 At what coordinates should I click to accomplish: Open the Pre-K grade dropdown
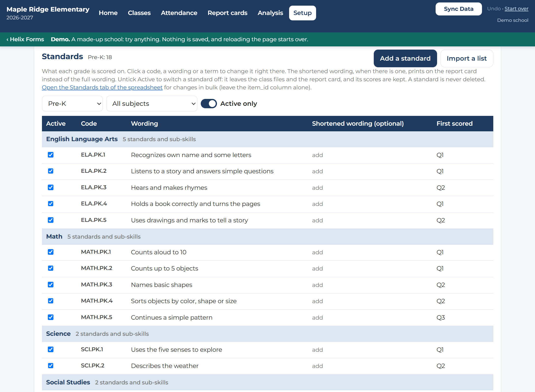point(72,104)
